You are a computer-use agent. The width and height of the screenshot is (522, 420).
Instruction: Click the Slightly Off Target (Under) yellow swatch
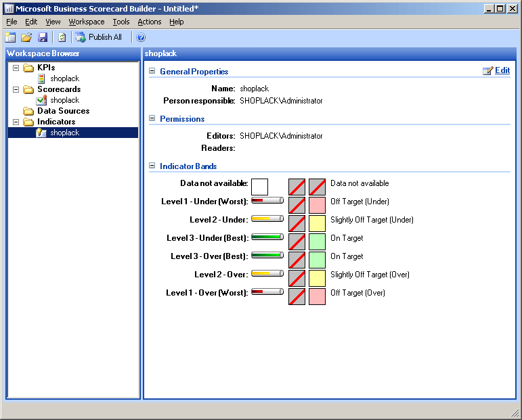318,223
